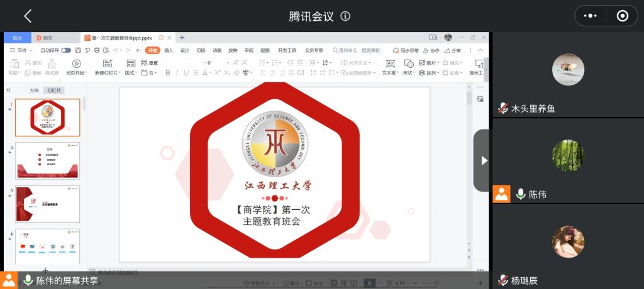Image resolution: width=644 pixels, height=289 pixels.
Task: Click the 分享 button
Action: pyautogui.click(x=453, y=50)
